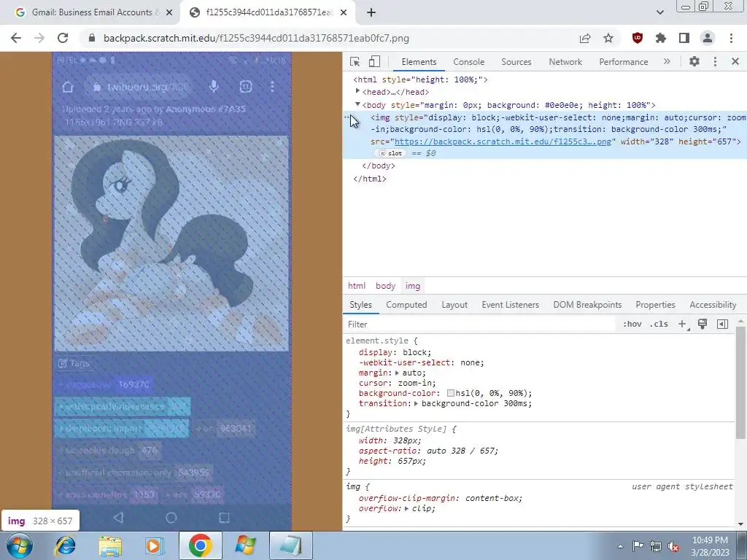Click the address bar URL

point(256,38)
